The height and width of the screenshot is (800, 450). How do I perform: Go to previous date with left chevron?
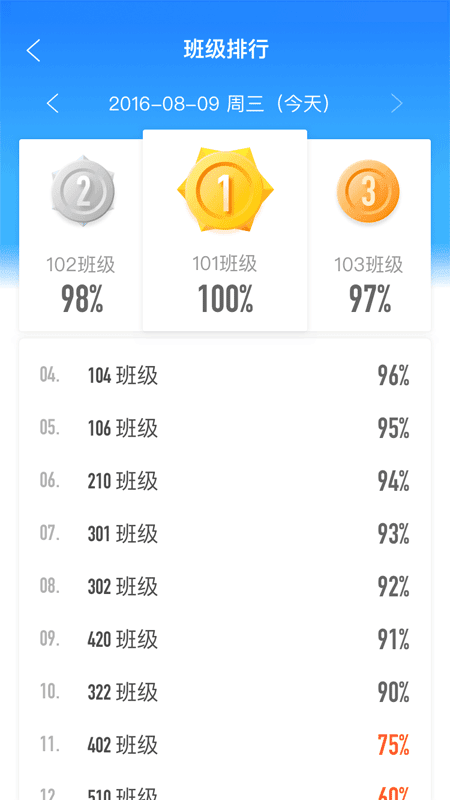53,104
